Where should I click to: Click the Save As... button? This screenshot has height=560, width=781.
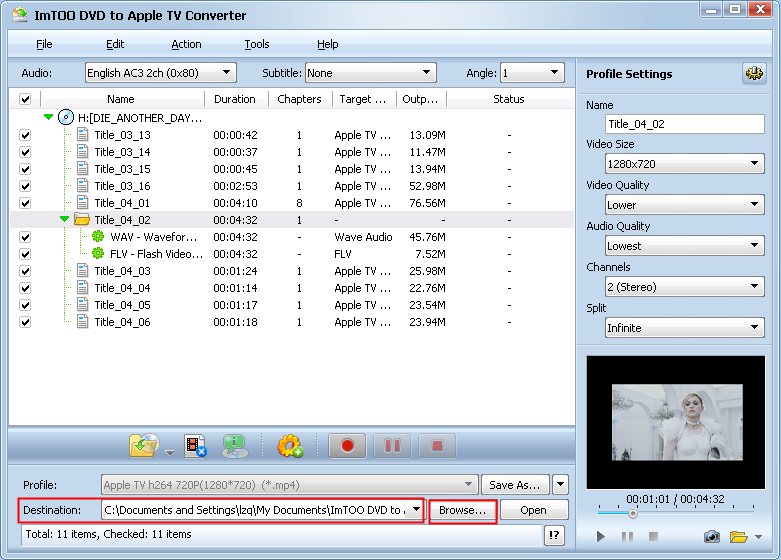pos(515,484)
